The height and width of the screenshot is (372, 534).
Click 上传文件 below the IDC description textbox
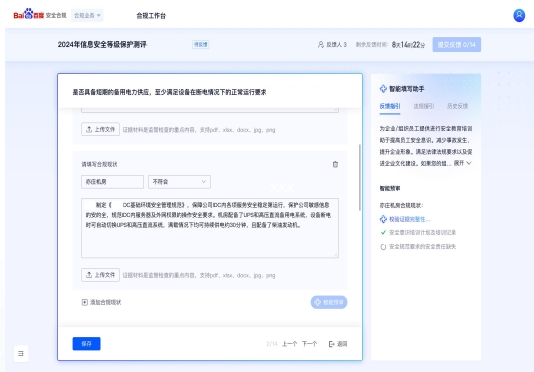[x=100, y=275]
